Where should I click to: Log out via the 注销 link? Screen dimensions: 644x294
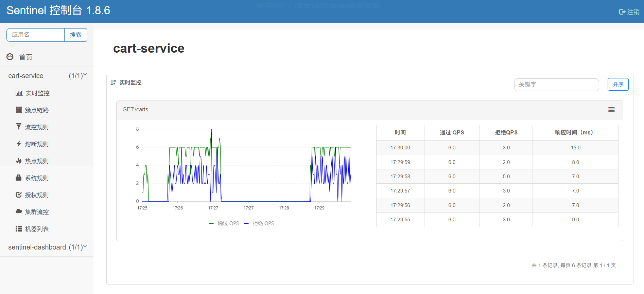pos(629,12)
